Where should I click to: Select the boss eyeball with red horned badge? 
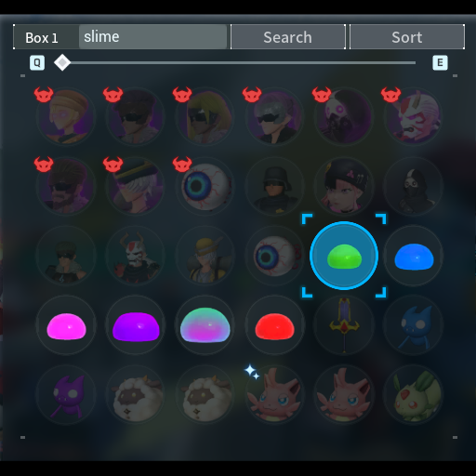pos(205,186)
